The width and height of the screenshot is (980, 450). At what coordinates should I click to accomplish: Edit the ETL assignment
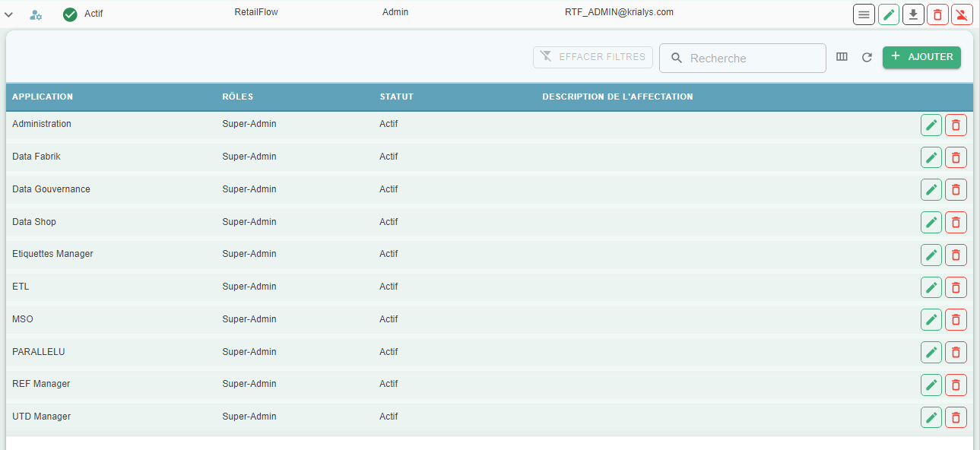(x=931, y=287)
